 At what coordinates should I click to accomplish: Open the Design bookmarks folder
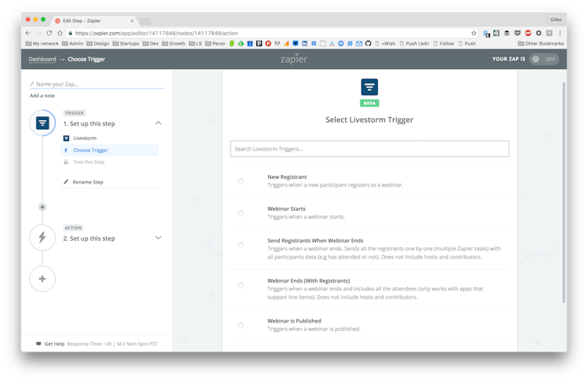point(98,43)
